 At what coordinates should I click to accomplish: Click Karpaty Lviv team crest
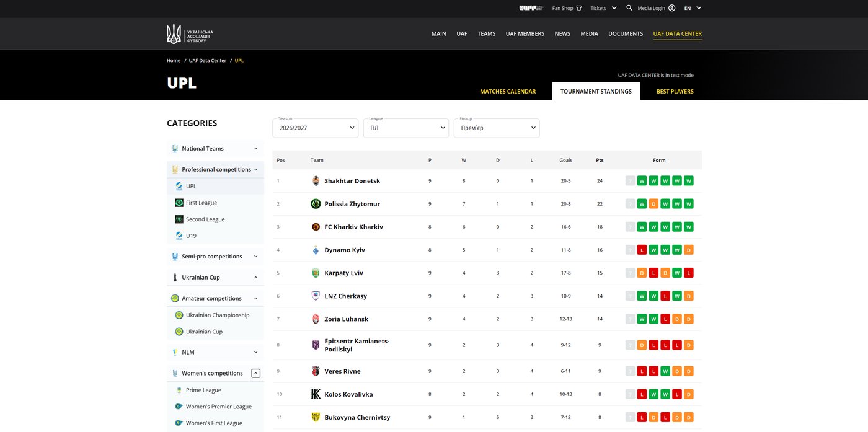click(x=316, y=273)
